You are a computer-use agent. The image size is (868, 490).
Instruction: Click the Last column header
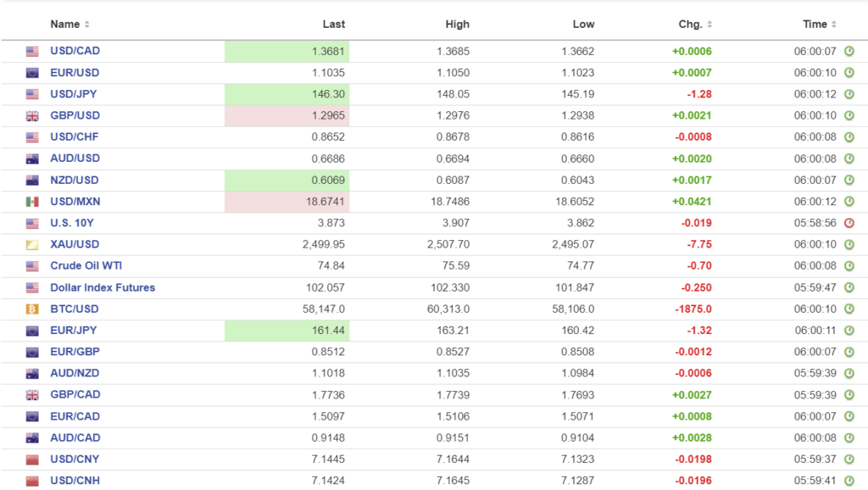click(334, 25)
